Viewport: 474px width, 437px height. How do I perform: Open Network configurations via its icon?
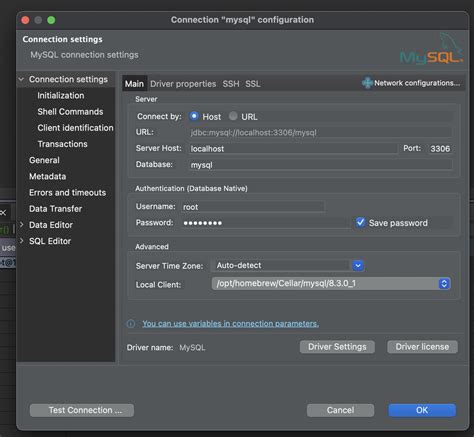coord(367,83)
